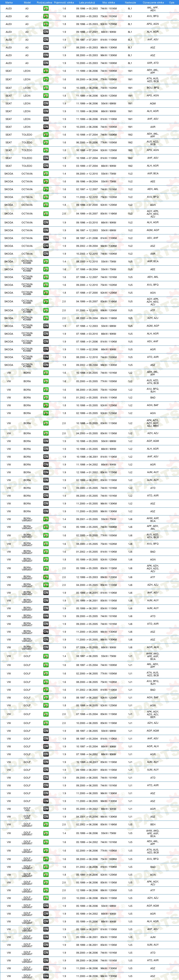Click petrol icon in VW Bora APK, AZG, BBW row

click(x=46, y=423)
